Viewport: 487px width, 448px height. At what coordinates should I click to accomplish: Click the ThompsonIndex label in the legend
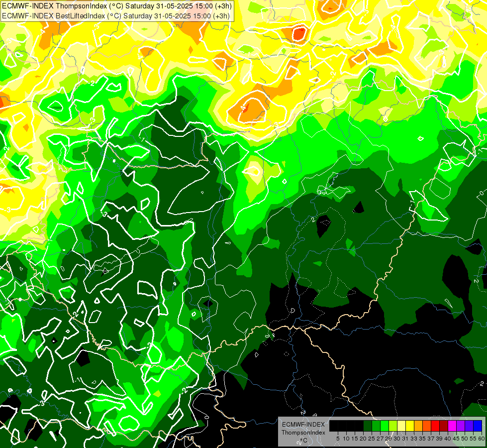[x=303, y=433]
